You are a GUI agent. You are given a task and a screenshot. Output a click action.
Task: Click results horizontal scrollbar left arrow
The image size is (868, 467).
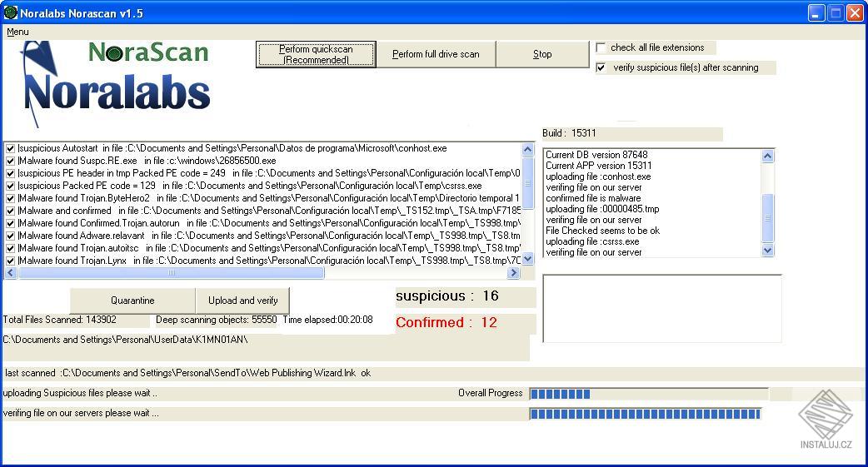(11, 273)
